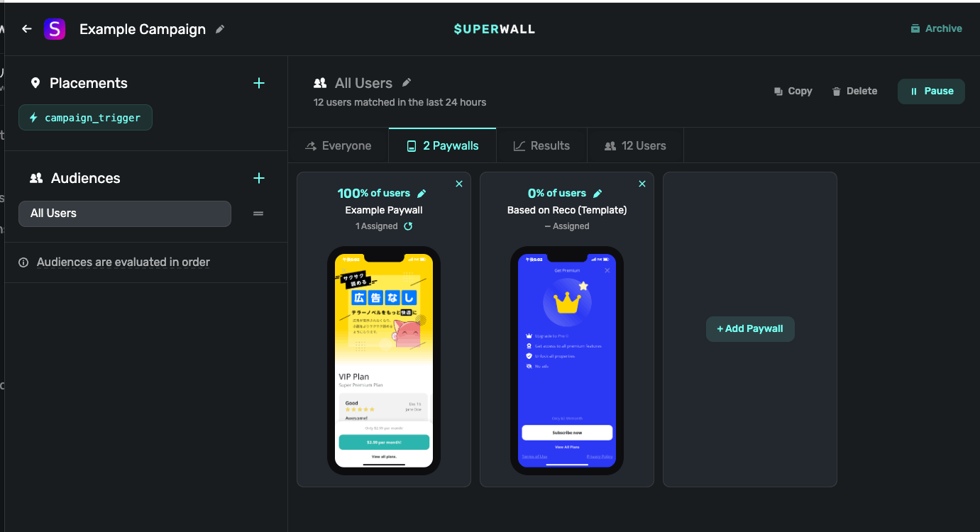Screen dimensions: 980x532
Task: Remove the Based on Reco paywall card
Action: (x=642, y=184)
